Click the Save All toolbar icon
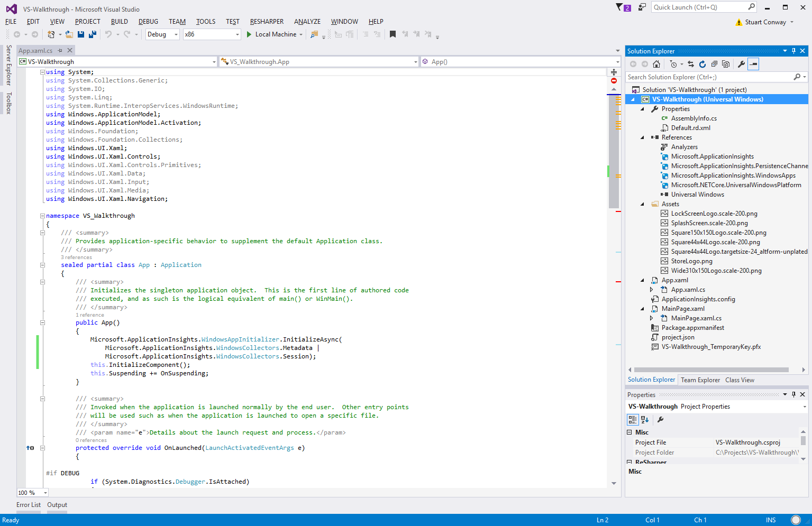 93,34
